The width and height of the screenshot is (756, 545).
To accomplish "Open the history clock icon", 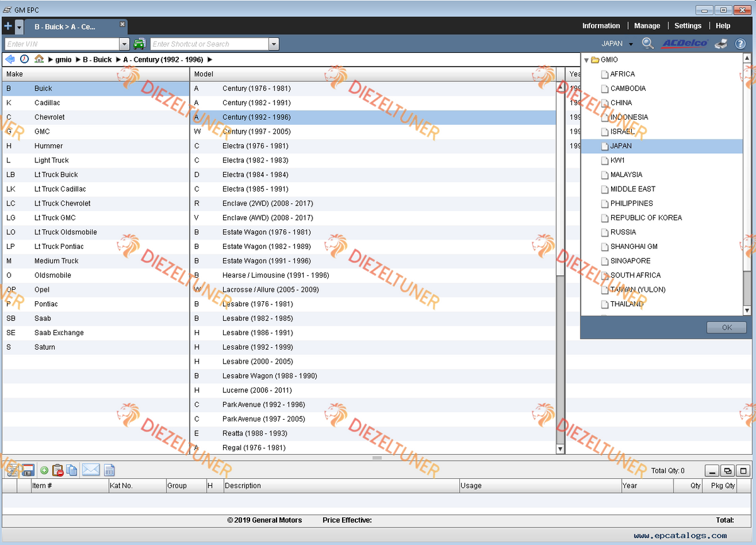I will coord(24,59).
